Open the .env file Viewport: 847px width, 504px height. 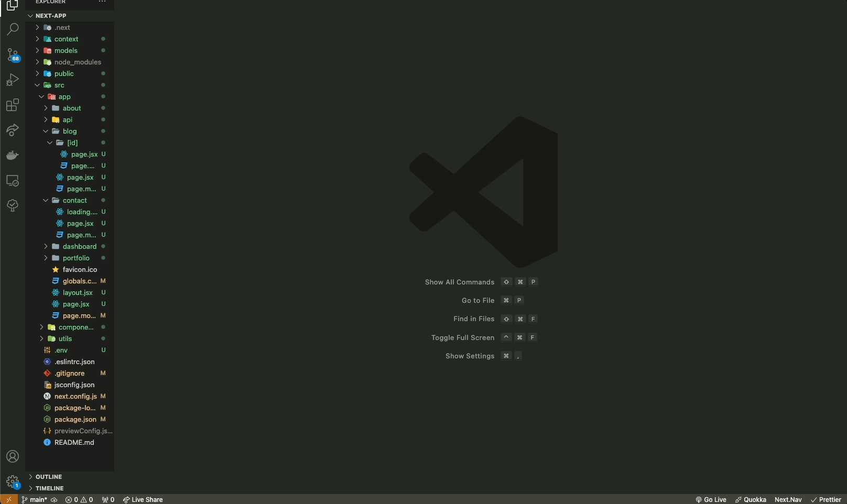coord(70,350)
